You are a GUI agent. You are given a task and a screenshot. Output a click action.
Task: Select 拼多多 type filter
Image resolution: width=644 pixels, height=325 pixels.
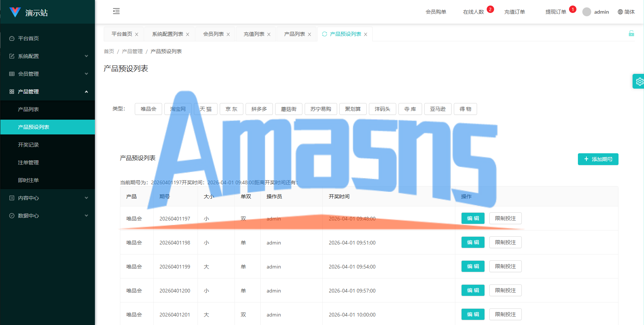pos(259,109)
